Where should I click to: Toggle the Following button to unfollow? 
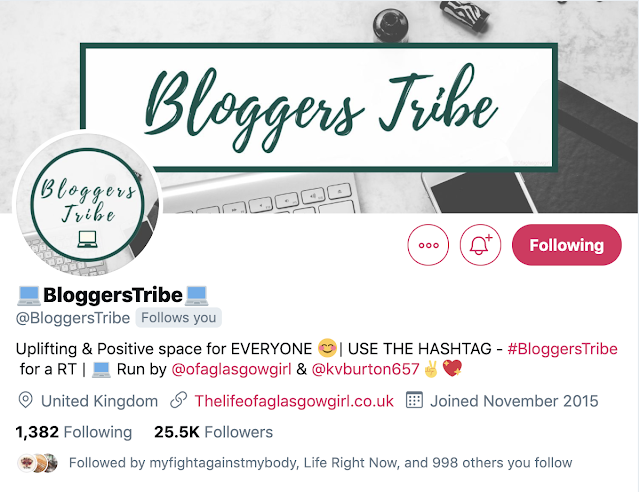pyautogui.click(x=567, y=245)
